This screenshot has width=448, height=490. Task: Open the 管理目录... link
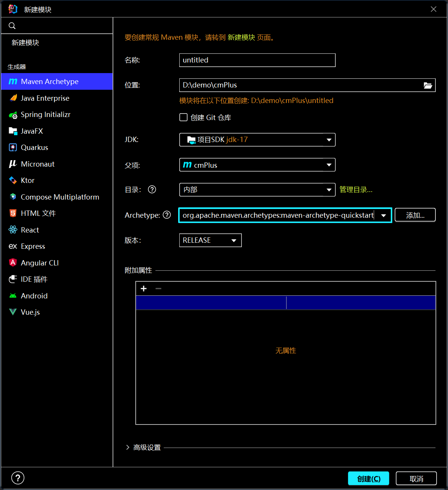(356, 190)
